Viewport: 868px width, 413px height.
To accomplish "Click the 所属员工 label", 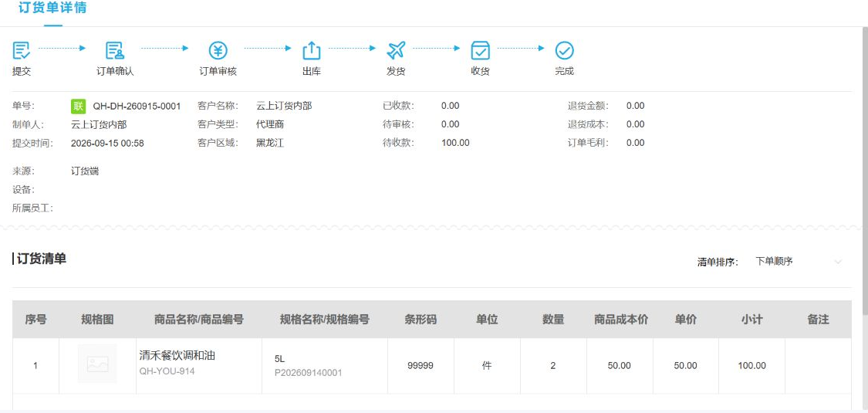I will pos(32,208).
